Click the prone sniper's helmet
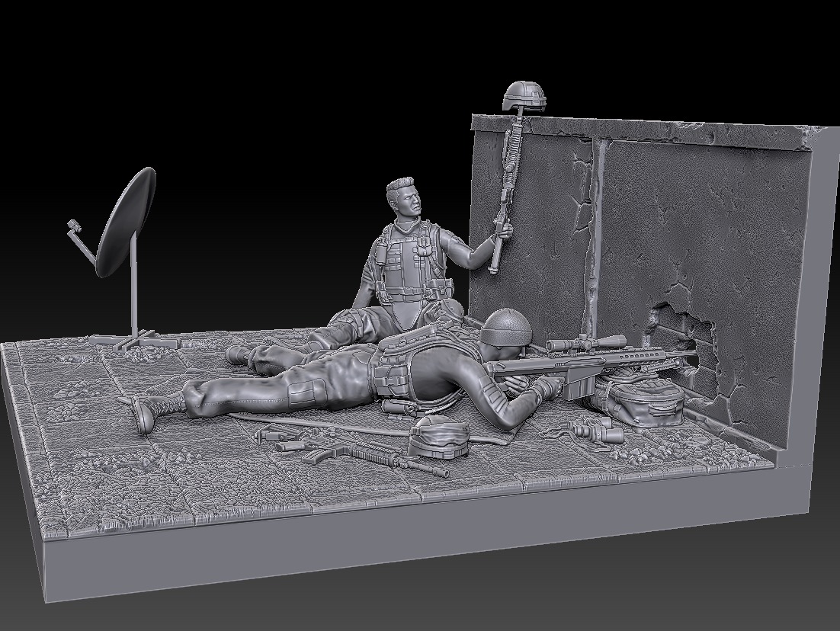This screenshot has width=840, height=631. click(x=504, y=326)
